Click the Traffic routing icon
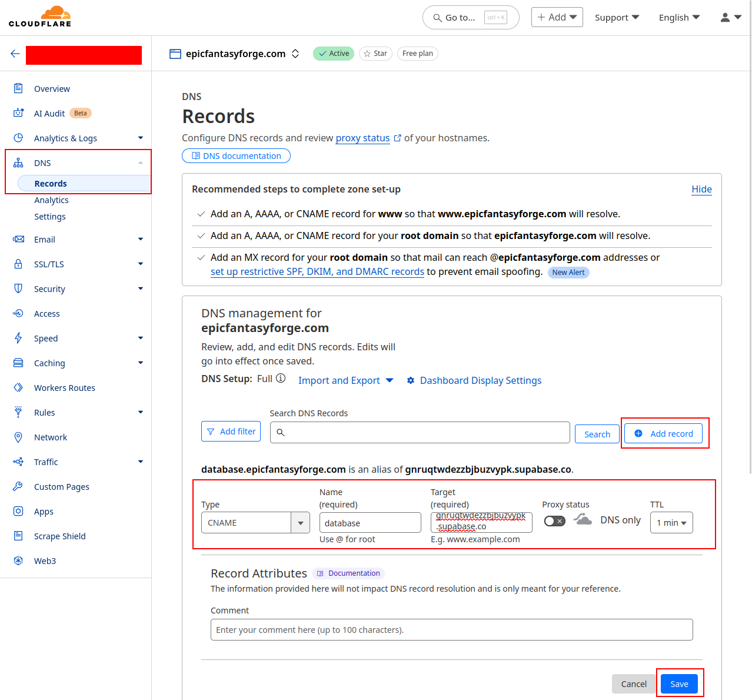Image resolution: width=752 pixels, height=700 pixels. [18, 462]
